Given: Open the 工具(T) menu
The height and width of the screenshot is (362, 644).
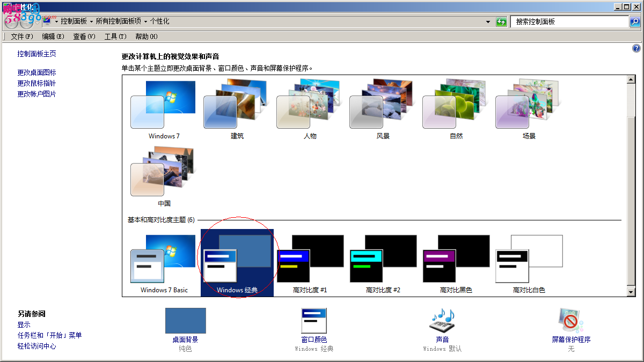Looking at the screenshot, I should click(115, 36).
